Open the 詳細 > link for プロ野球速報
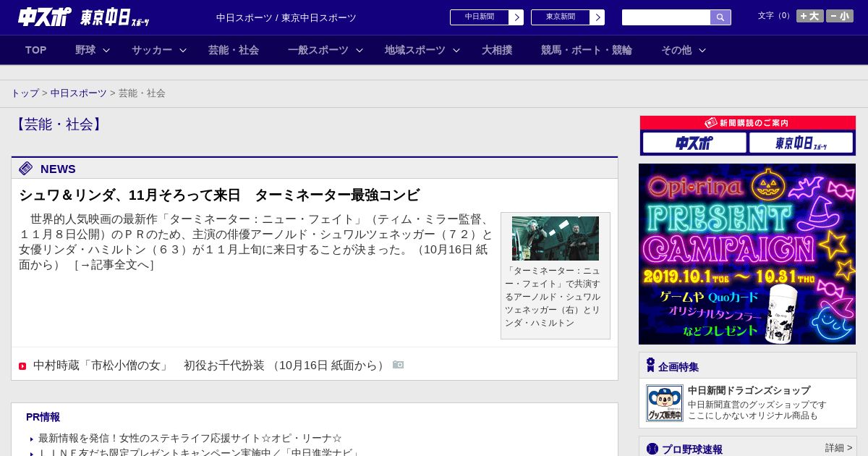 838,448
